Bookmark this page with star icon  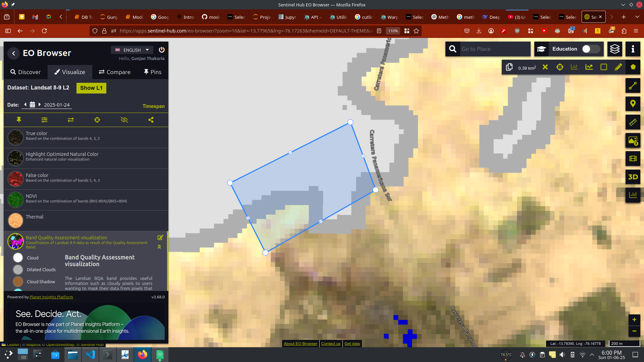pos(416,31)
